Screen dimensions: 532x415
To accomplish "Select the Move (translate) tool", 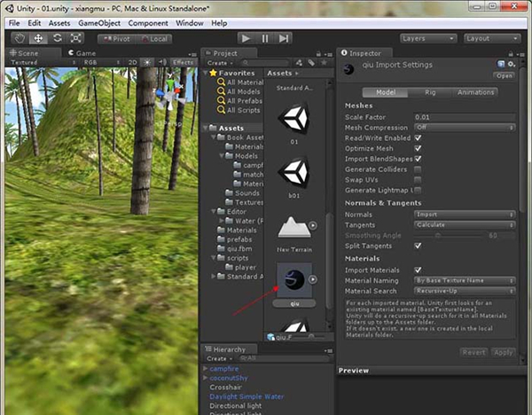I will (x=39, y=38).
